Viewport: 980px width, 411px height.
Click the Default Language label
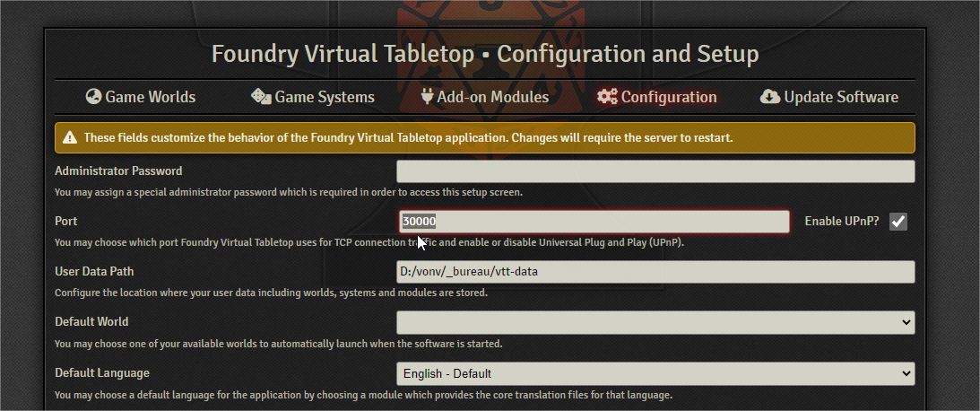point(102,372)
